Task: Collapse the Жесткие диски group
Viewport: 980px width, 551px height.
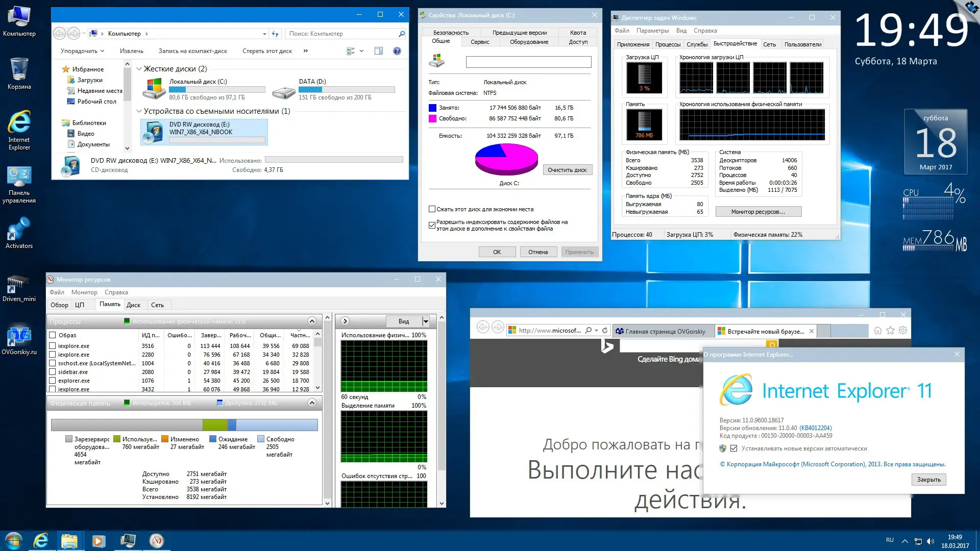Action: click(139, 69)
